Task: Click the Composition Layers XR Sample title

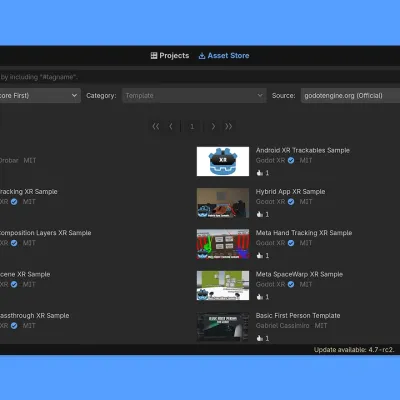Action: (46, 233)
